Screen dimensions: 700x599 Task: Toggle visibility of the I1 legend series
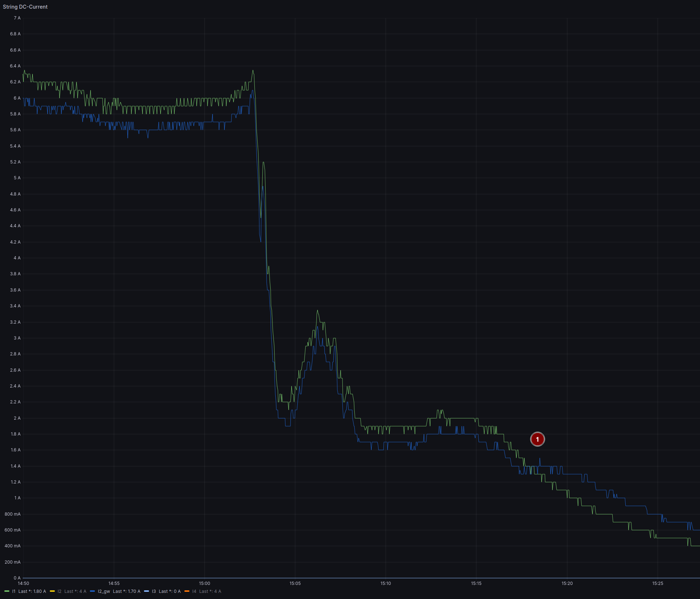[x=14, y=591]
